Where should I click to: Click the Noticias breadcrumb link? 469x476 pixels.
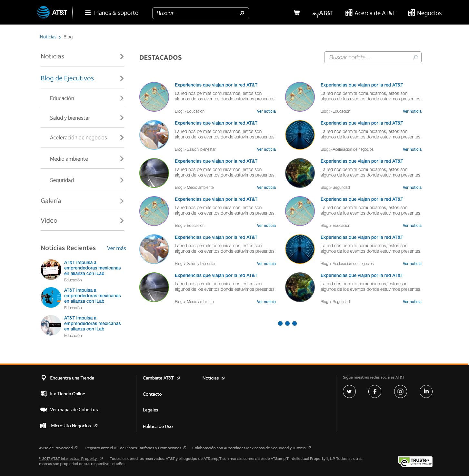(x=48, y=37)
